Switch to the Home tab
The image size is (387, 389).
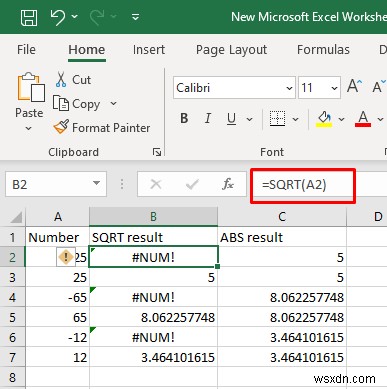[x=87, y=50]
